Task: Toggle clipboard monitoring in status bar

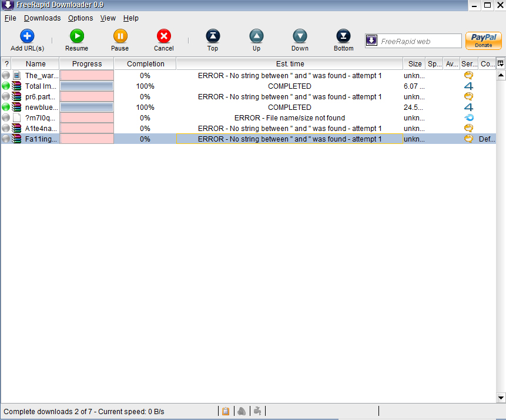Action: (x=224, y=411)
